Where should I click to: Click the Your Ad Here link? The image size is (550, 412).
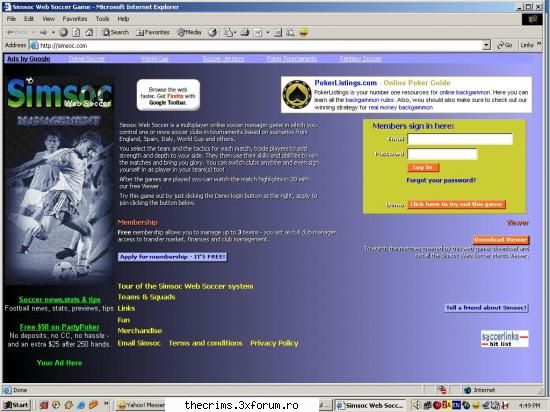pyautogui.click(x=60, y=363)
